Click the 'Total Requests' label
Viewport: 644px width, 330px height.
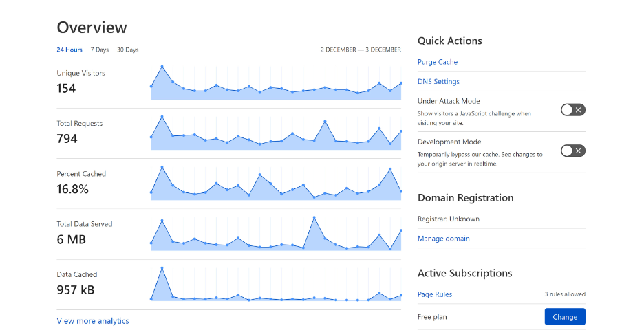pos(80,124)
